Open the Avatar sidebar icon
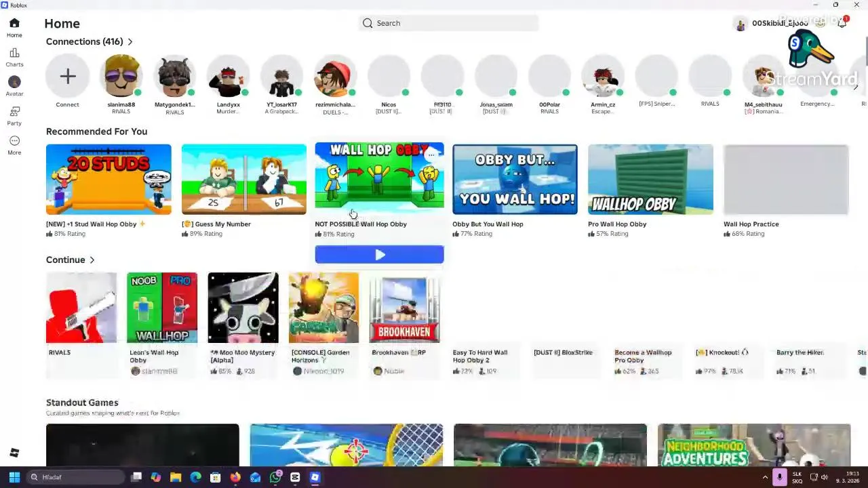868x488 pixels. tap(14, 86)
